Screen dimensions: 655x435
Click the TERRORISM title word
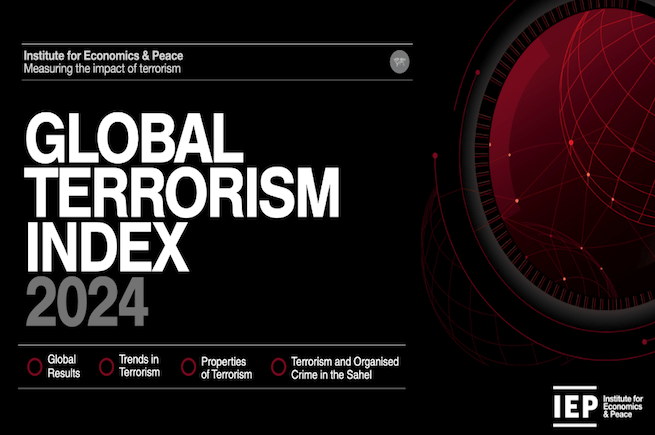(182, 193)
